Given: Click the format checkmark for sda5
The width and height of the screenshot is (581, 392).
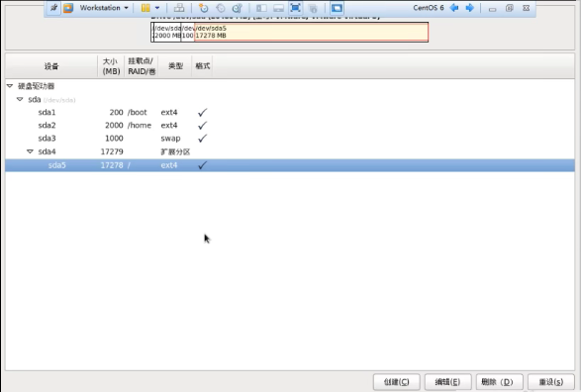Looking at the screenshot, I should coord(202,165).
